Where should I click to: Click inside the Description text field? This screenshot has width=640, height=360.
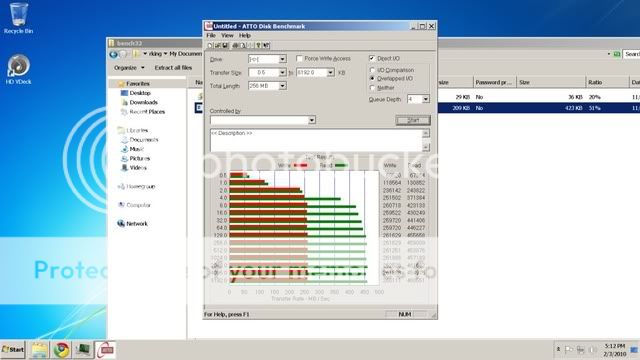coord(316,140)
